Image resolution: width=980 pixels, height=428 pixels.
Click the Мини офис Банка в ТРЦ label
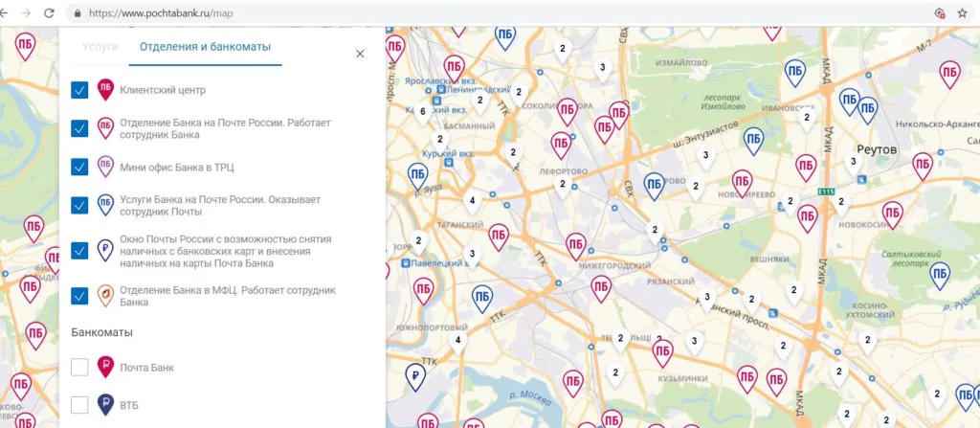(x=177, y=167)
